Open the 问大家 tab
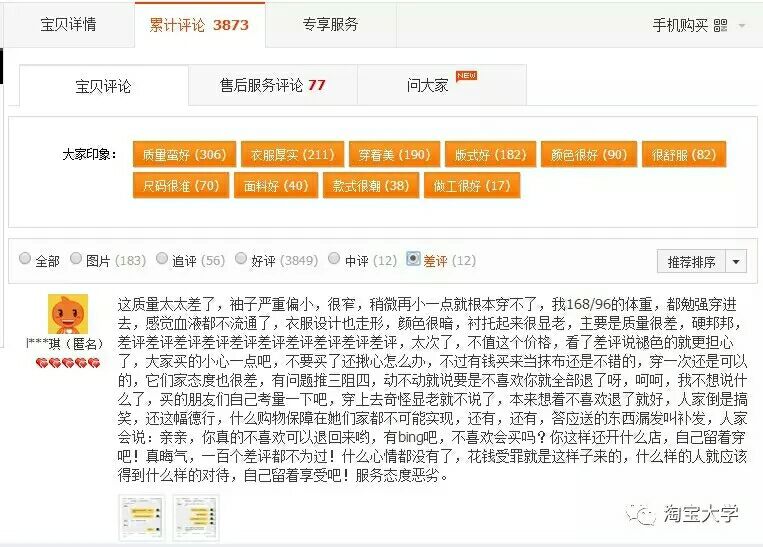Image resolution: width=763 pixels, height=547 pixels. (x=428, y=85)
